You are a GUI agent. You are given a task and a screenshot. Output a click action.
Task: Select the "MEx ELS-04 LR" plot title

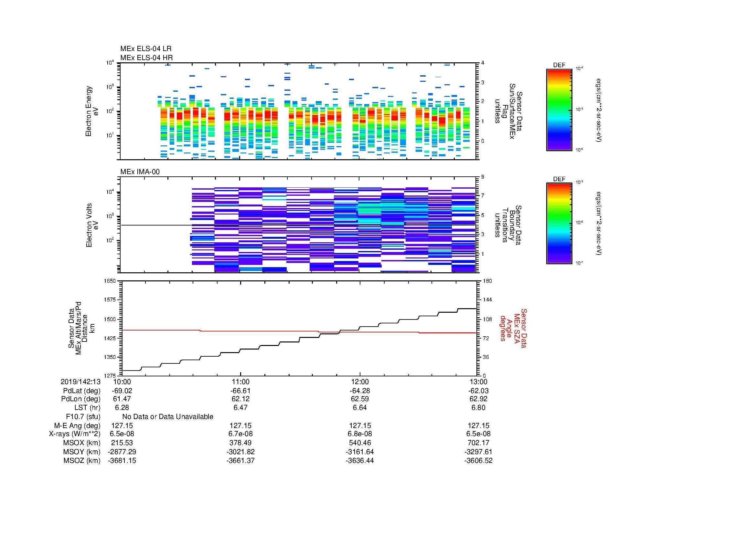tap(145, 49)
